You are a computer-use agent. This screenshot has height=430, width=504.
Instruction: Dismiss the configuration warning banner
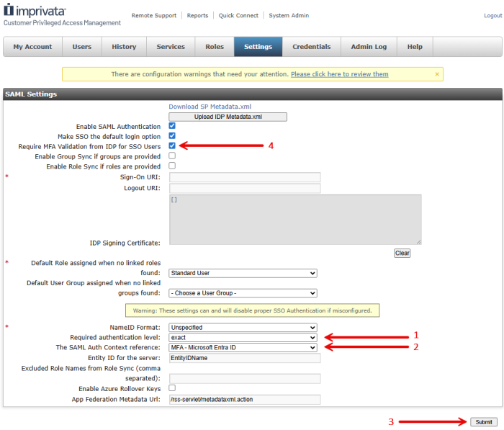point(436,74)
